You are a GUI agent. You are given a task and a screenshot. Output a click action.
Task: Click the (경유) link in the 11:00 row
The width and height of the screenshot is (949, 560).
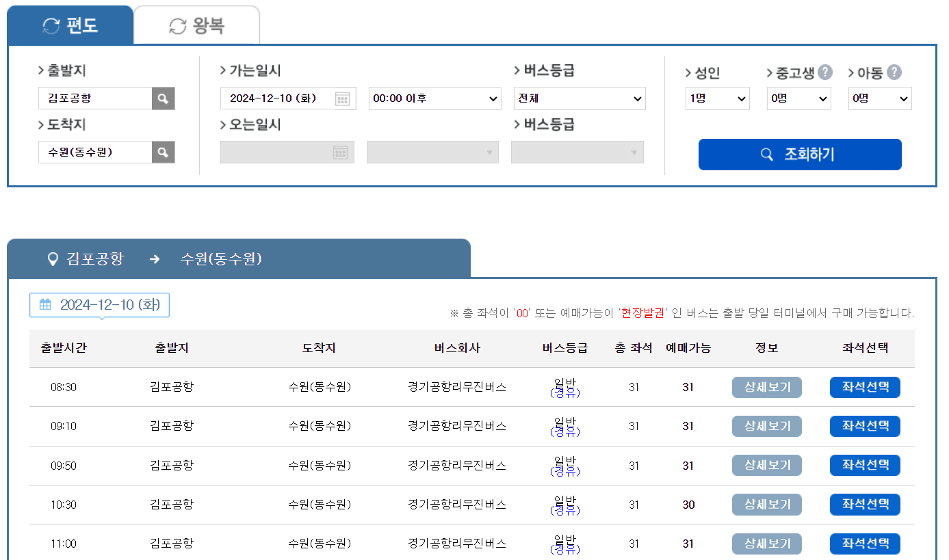coord(565,550)
